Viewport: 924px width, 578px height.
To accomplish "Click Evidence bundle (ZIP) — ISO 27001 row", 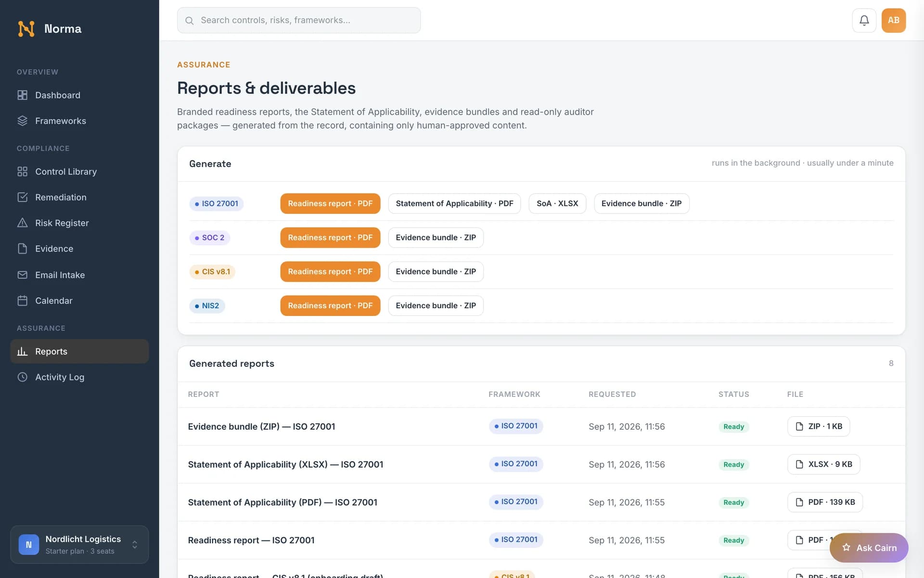I will click(541, 427).
